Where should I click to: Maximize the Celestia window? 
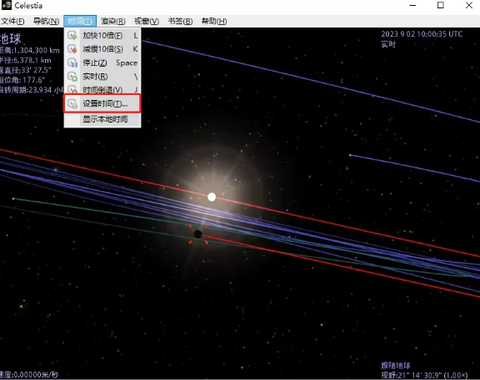440,5
